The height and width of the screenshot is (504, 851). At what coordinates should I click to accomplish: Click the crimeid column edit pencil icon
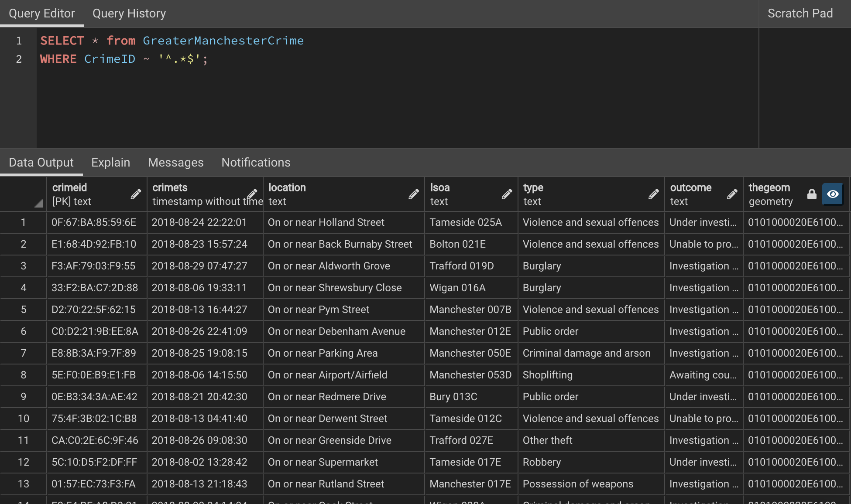coord(136,194)
